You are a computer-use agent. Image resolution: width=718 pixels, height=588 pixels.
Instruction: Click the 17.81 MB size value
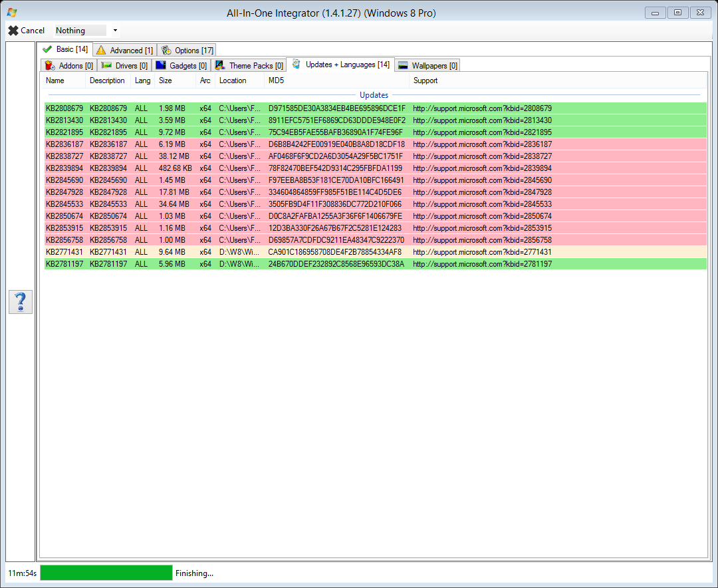click(x=174, y=192)
